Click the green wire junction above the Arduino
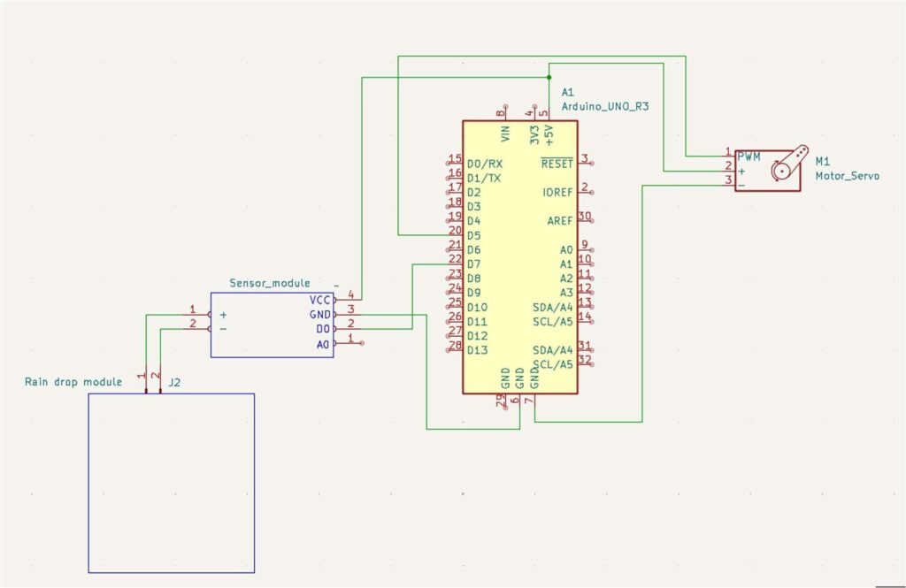The width and height of the screenshot is (906, 588). pos(550,77)
